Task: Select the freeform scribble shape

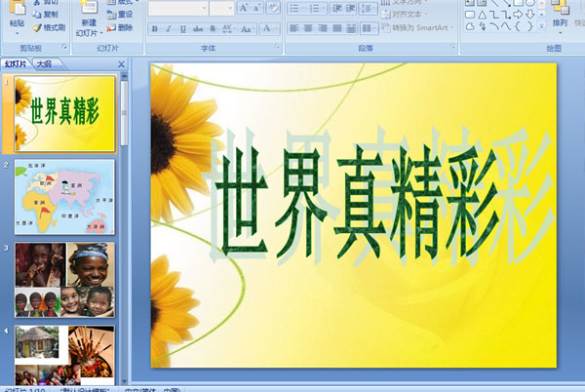Action: pos(482,26)
